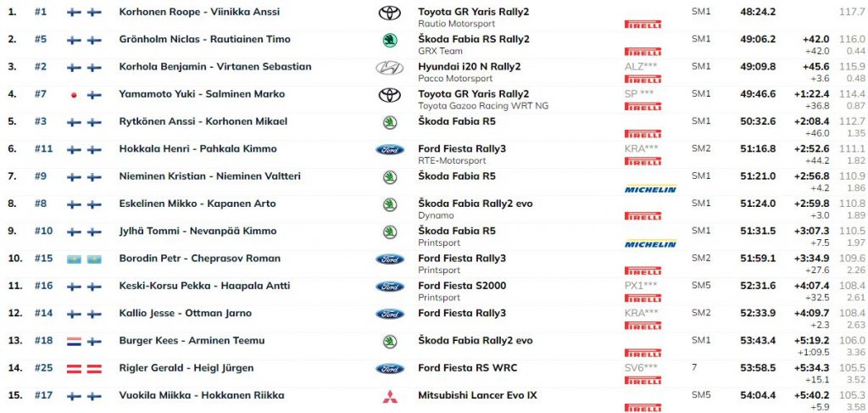Open Grönholm Niclas - Rautiainen Timo crew
868x413 pixels.
pos(204,39)
